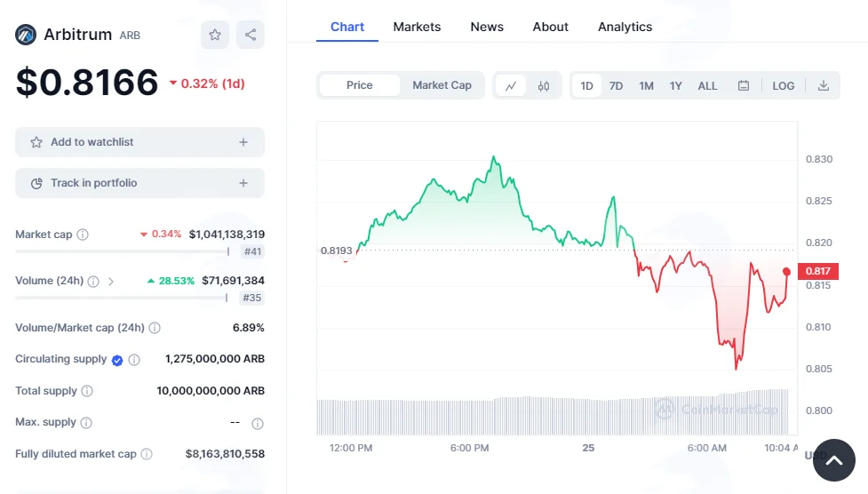The width and height of the screenshot is (868, 494).
Task: Open Fully diluted market cap info icon
Action: 147,454
